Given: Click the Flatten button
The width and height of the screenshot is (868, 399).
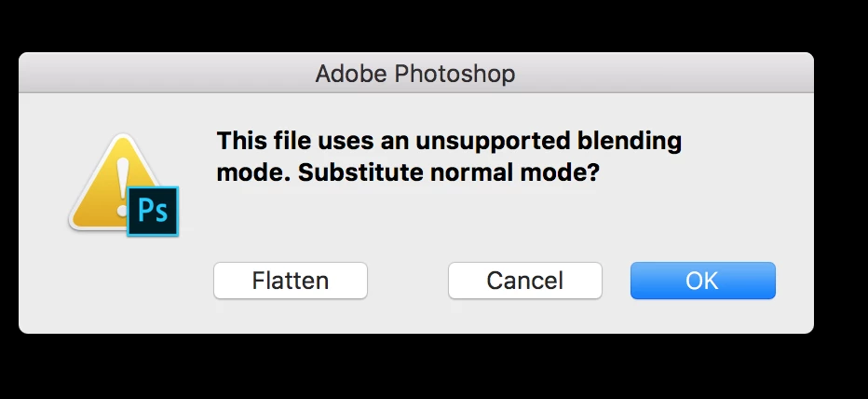Looking at the screenshot, I should pos(291,281).
